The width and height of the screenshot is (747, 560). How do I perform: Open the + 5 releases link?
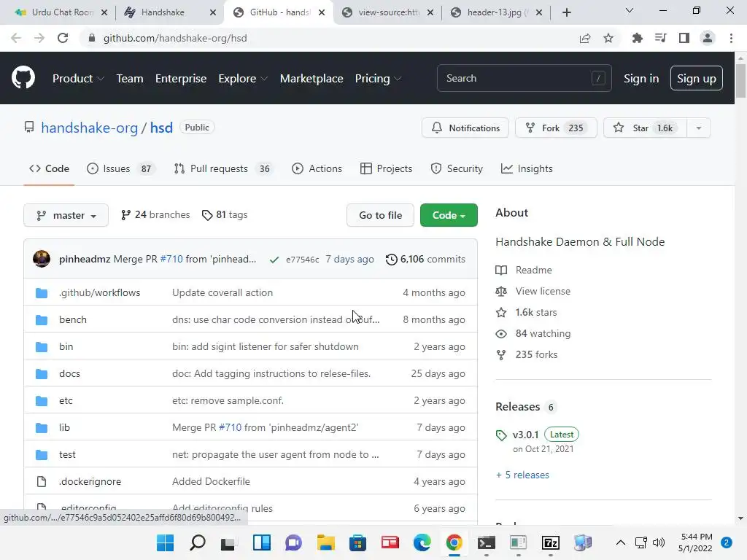(522, 475)
